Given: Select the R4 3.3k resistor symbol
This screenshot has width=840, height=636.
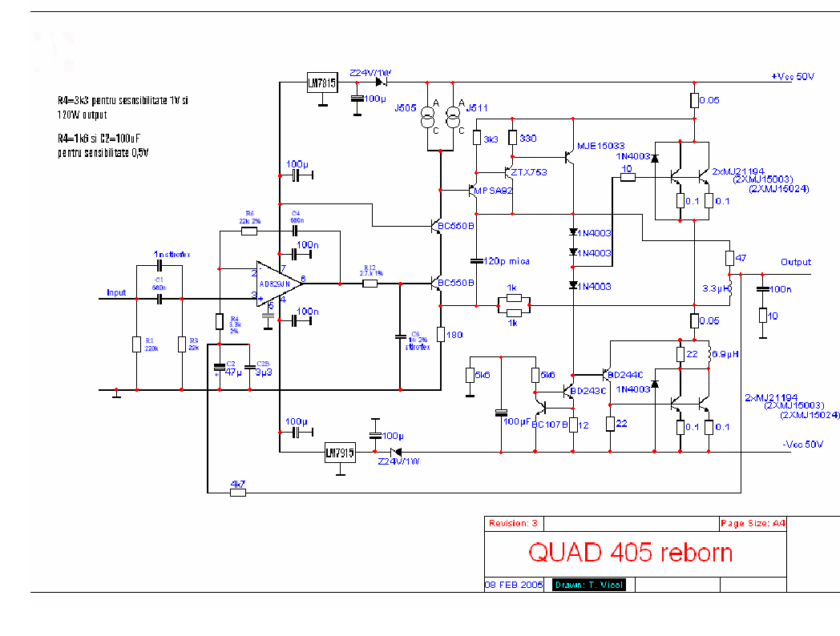Looking at the screenshot, I should pyautogui.click(x=219, y=321).
